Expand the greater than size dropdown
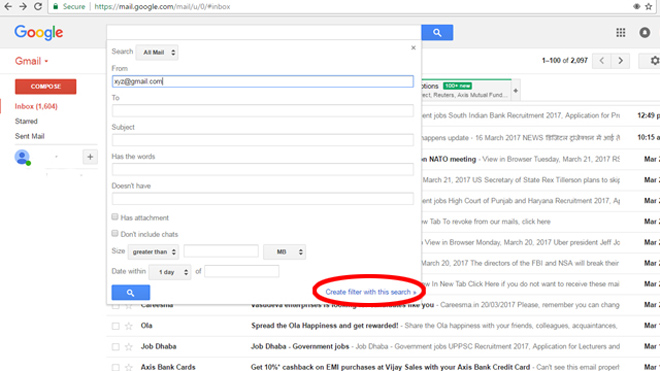The image size is (660, 371). click(153, 252)
